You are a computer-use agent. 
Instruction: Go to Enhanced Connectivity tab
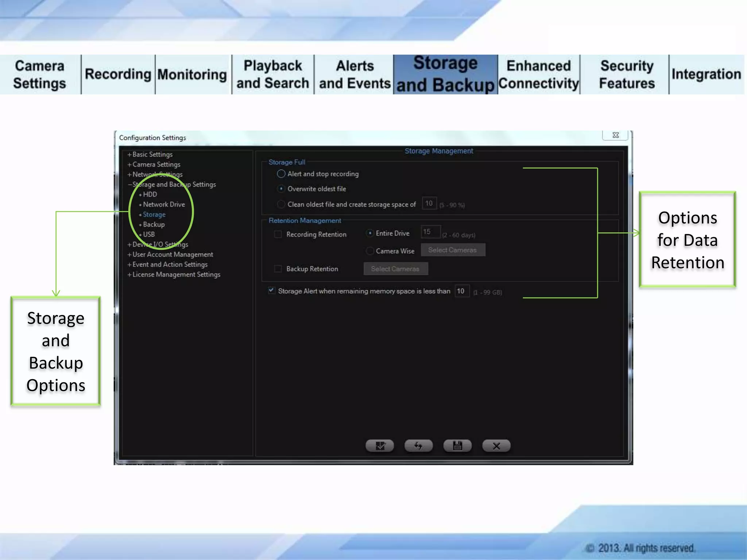click(x=539, y=74)
